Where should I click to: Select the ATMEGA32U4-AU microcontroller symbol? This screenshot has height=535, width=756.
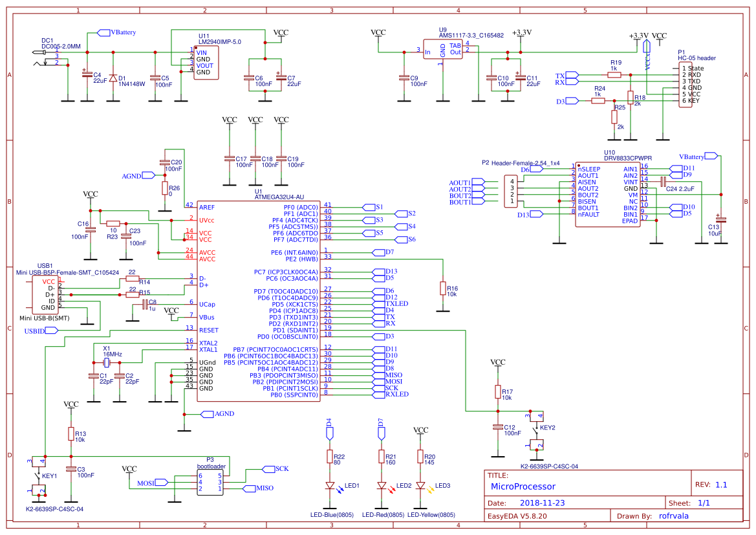257,301
